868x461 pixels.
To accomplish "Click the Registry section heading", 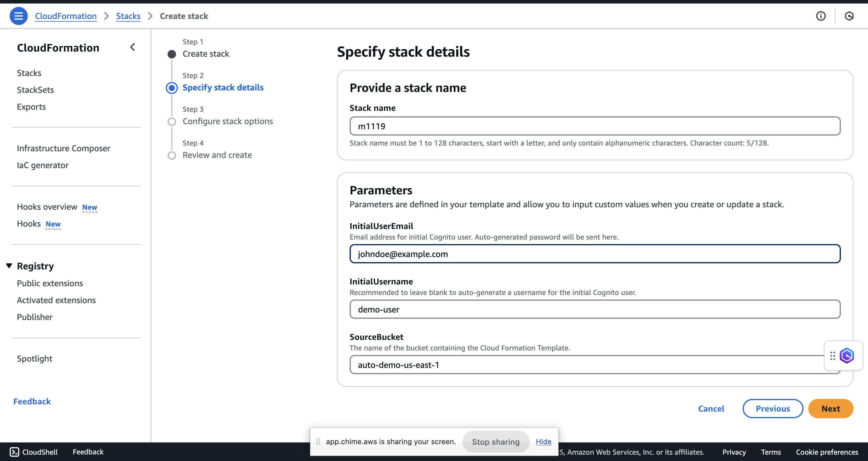I will click(x=35, y=266).
